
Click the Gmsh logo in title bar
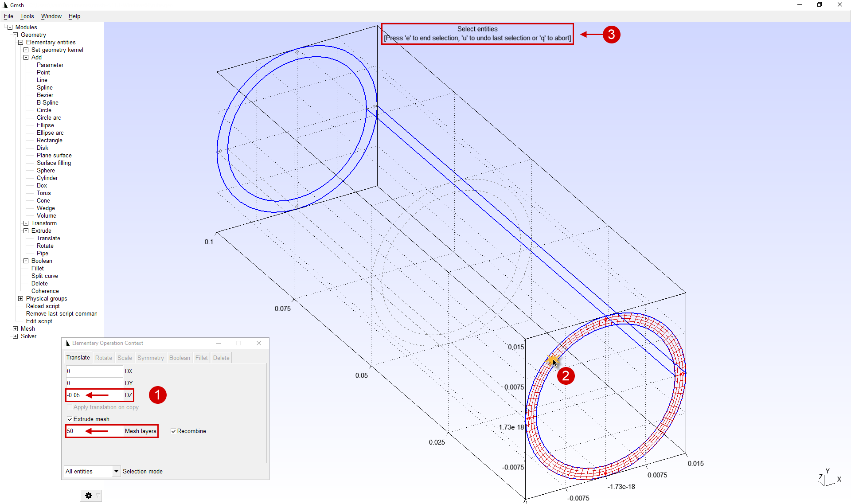(5, 5)
